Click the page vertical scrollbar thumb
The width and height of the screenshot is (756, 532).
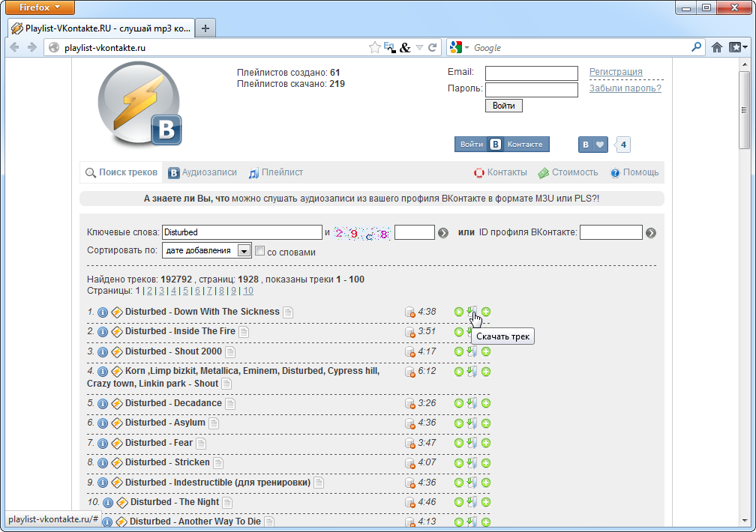745,110
